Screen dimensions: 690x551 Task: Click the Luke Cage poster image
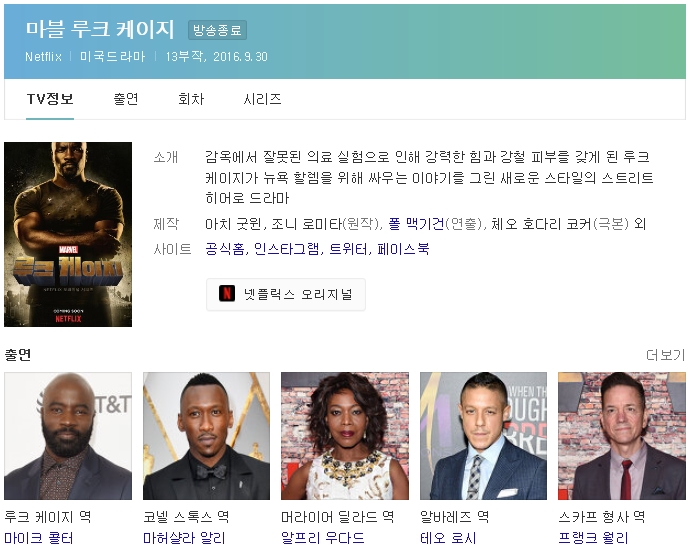[68, 234]
